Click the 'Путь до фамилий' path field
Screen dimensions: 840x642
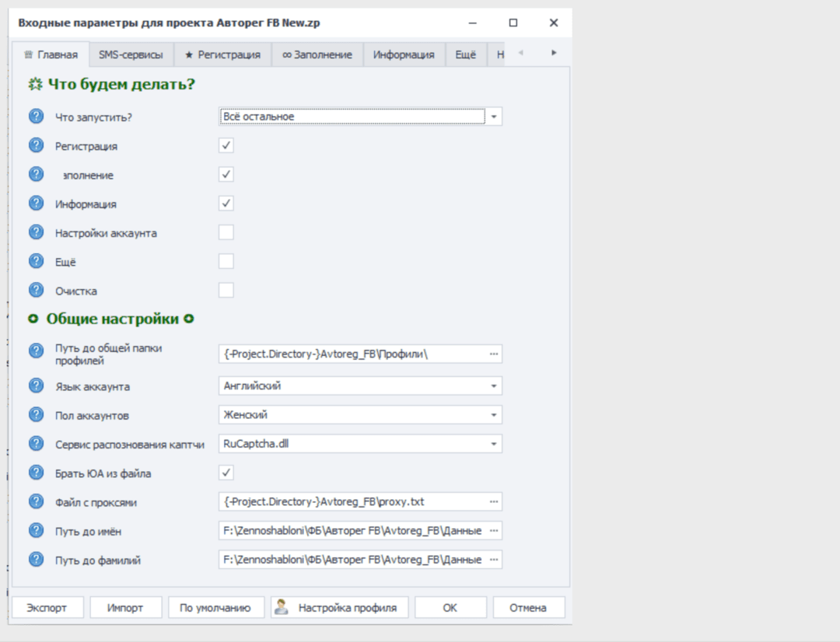coord(352,560)
